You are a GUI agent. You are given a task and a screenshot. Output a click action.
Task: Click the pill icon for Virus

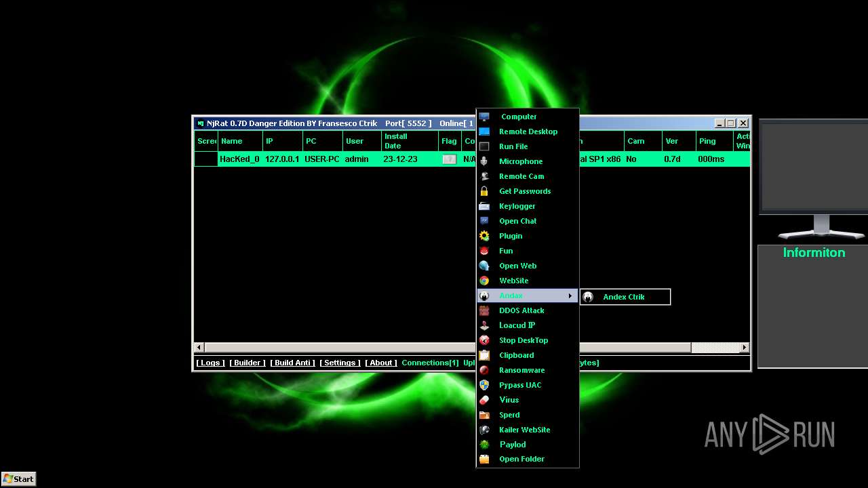484,400
